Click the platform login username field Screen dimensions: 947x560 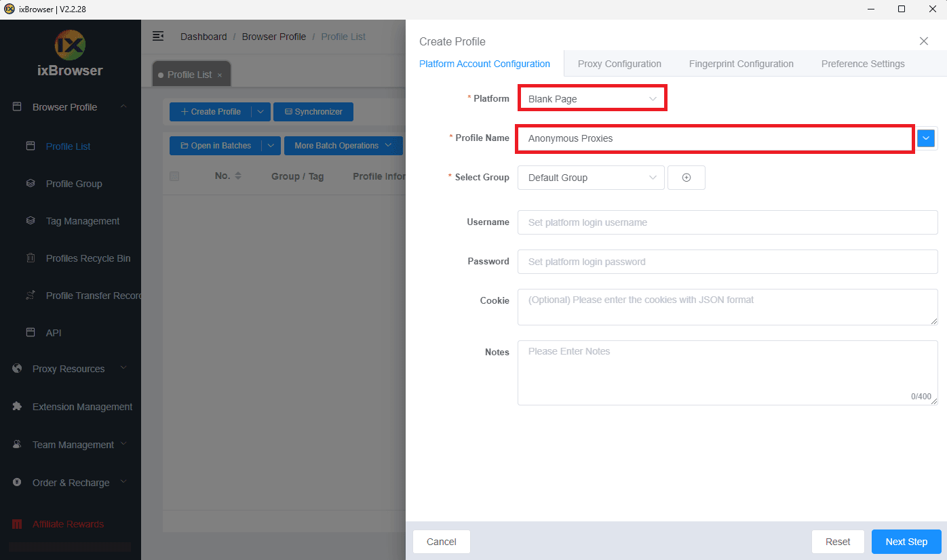point(727,222)
